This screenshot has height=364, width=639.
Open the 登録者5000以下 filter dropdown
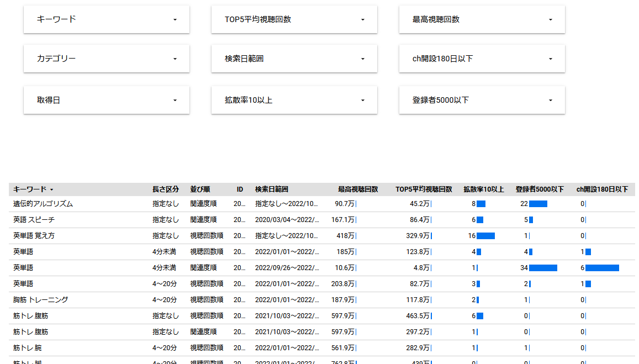pos(482,100)
